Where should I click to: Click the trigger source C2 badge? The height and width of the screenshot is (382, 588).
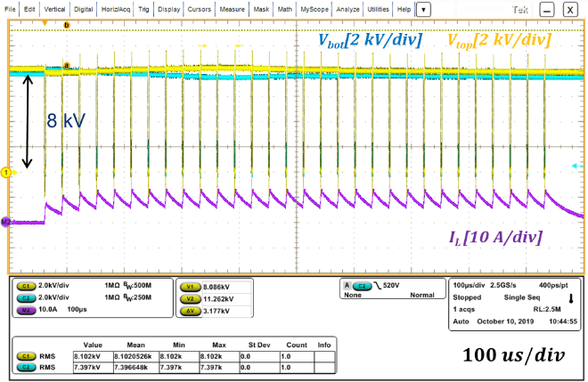[x=363, y=286]
